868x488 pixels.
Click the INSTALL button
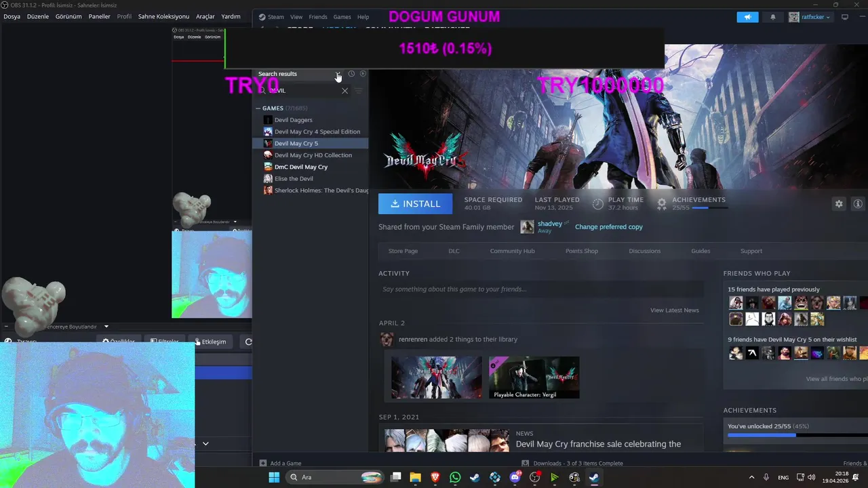415,203
